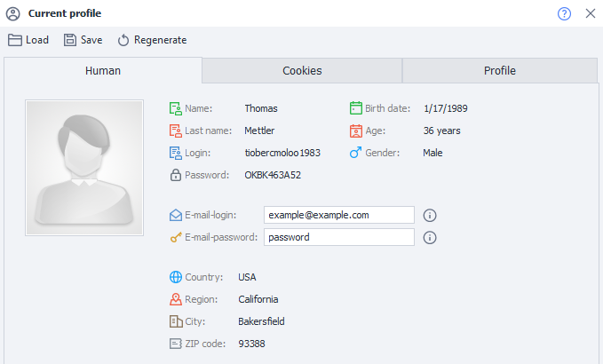Click the E-mail-login input field
The width and height of the screenshot is (603, 364).
pos(339,215)
